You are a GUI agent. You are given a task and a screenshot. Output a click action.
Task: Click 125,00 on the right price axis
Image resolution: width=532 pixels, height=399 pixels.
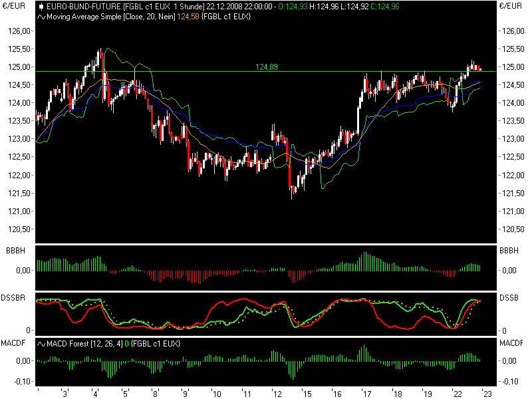(513, 67)
